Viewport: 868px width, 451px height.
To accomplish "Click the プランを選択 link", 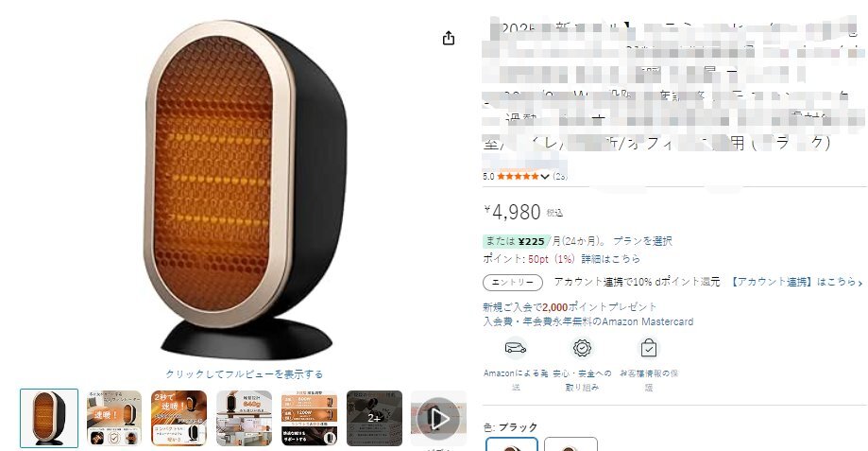I will tap(642, 241).
